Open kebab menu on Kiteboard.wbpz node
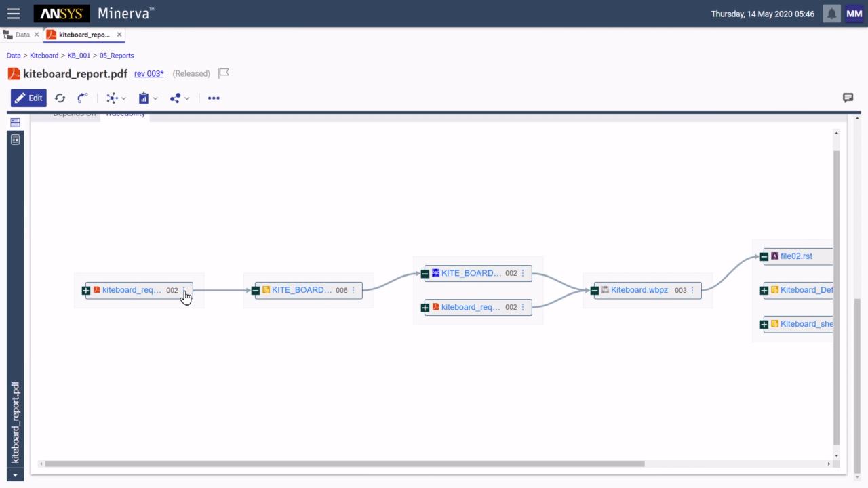The image size is (868, 488). click(x=692, y=290)
